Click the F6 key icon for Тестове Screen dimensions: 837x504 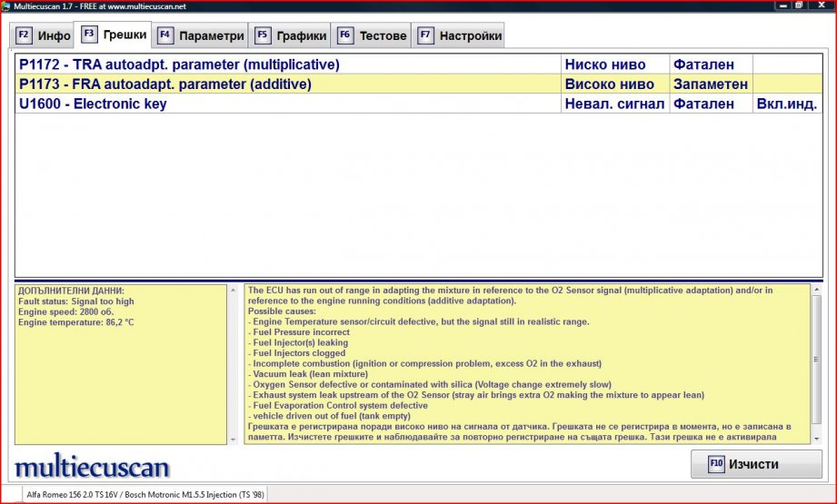tap(344, 36)
